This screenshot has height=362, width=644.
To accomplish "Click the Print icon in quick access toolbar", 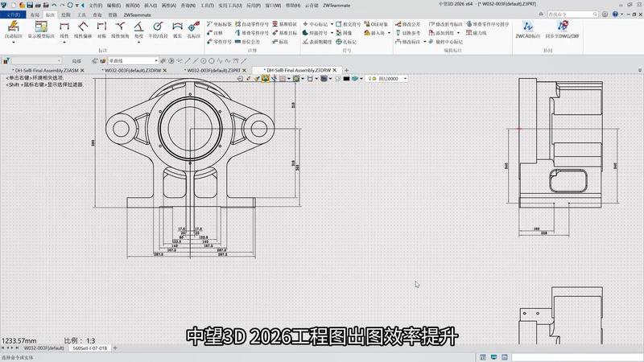I will [x=38, y=6].
